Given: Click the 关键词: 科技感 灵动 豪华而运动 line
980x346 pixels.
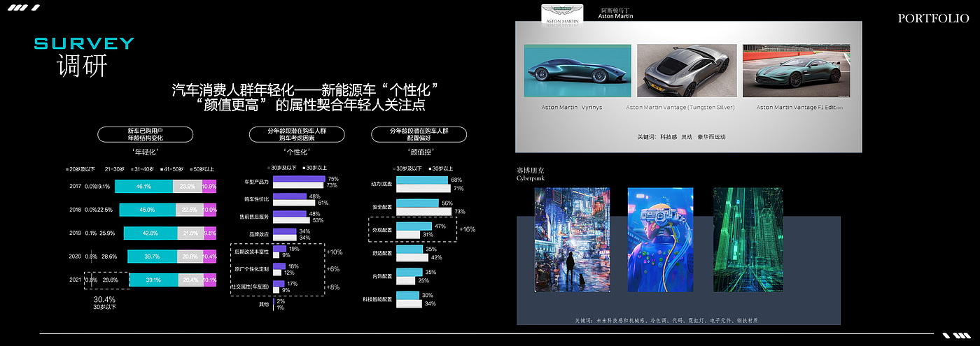Looking at the screenshot, I should point(682,137).
